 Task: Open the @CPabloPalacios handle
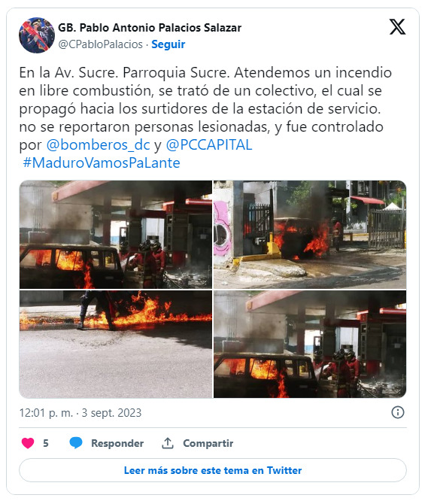point(100,44)
